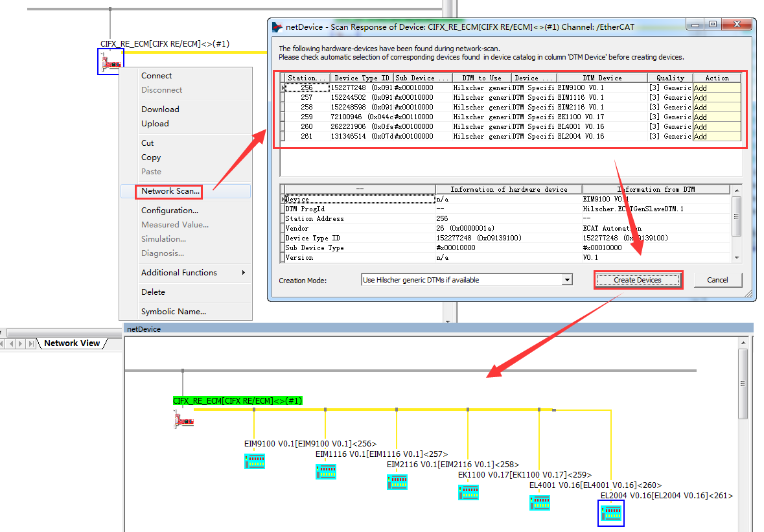Minimize the netDevice scan dialog
764x532 pixels.
point(695,25)
